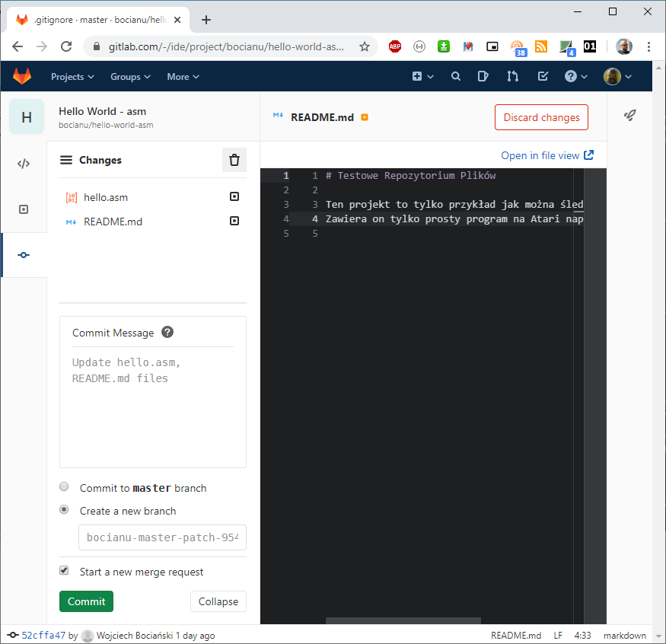Switch to Edit mode in the IDE sidebar
The width and height of the screenshot is (666, 644).
pyautogui.click(x=24, y=162)
